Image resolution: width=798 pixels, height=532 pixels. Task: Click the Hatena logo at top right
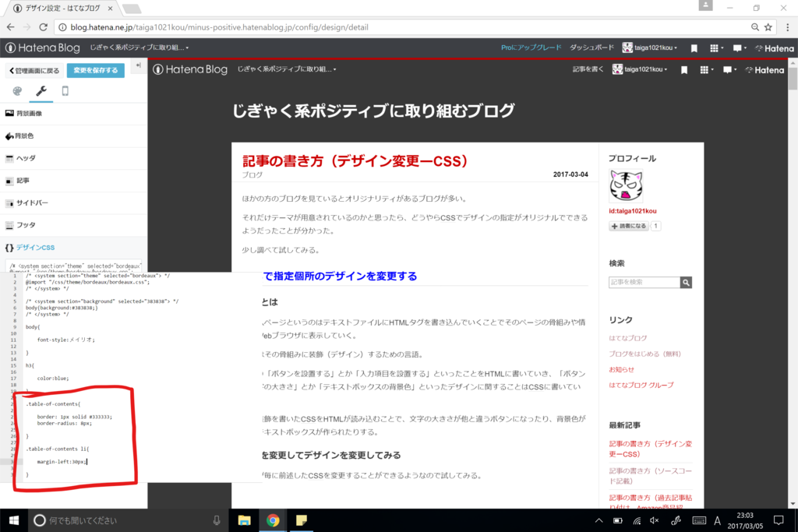coord(774,48)
